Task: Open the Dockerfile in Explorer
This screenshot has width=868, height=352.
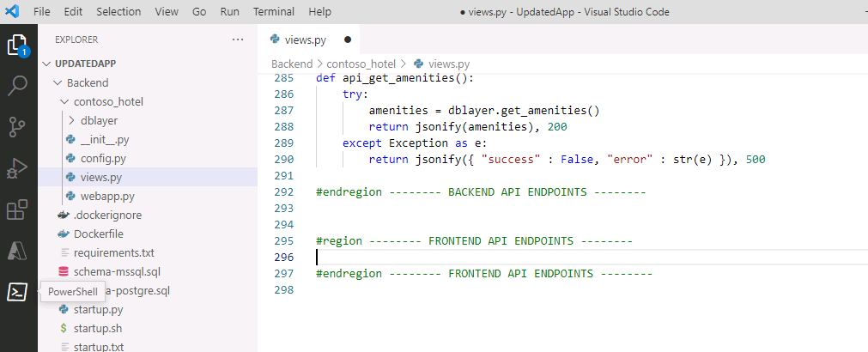Action: [100, 234]
